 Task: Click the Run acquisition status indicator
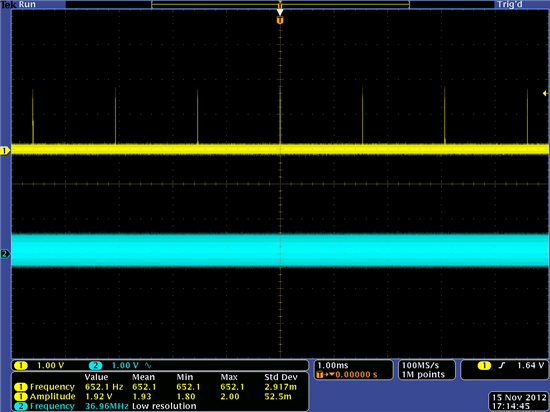(27, 4)
